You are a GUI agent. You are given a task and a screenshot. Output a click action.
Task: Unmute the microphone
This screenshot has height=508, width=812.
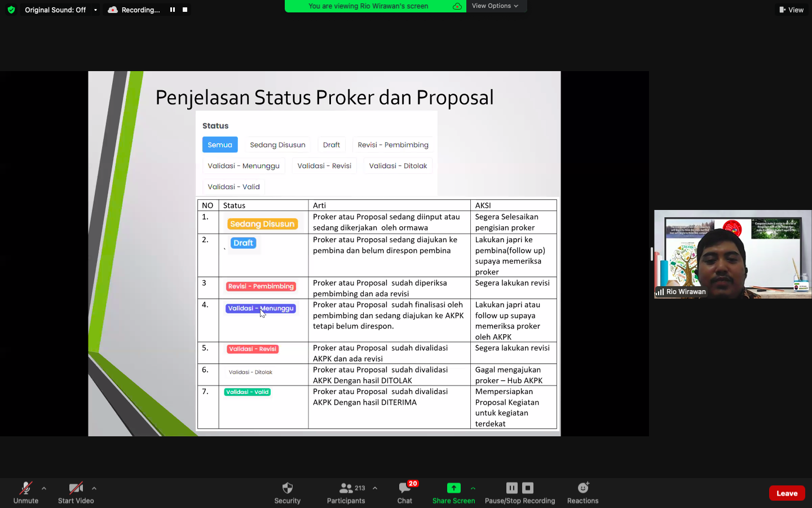(25, 488)
